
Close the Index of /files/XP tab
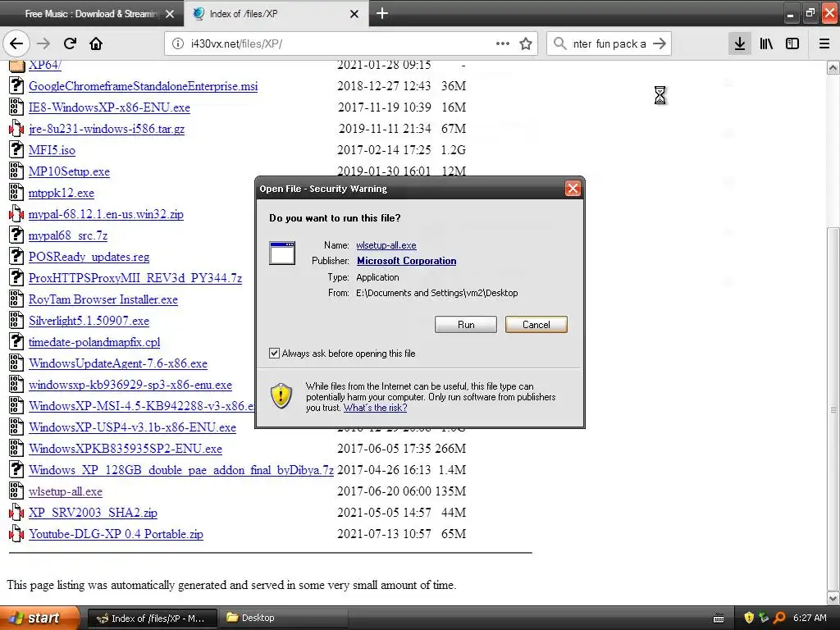[x=354, y=14]
